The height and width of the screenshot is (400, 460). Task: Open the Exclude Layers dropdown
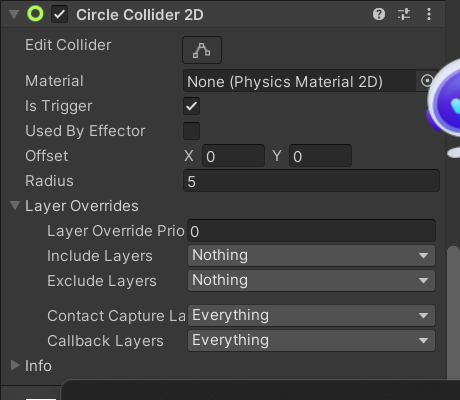tap(311, 281)
